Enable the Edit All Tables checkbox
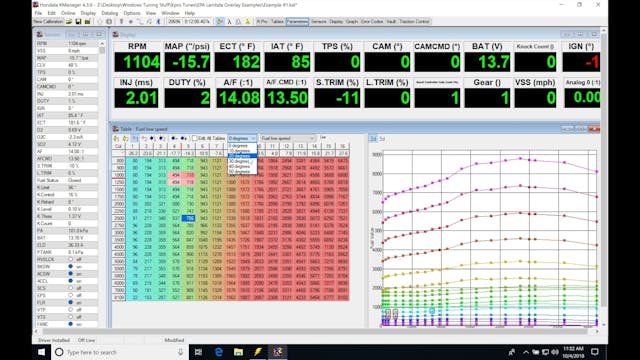The width and height of the screenshot is (640, 360). tap(195, 139)
